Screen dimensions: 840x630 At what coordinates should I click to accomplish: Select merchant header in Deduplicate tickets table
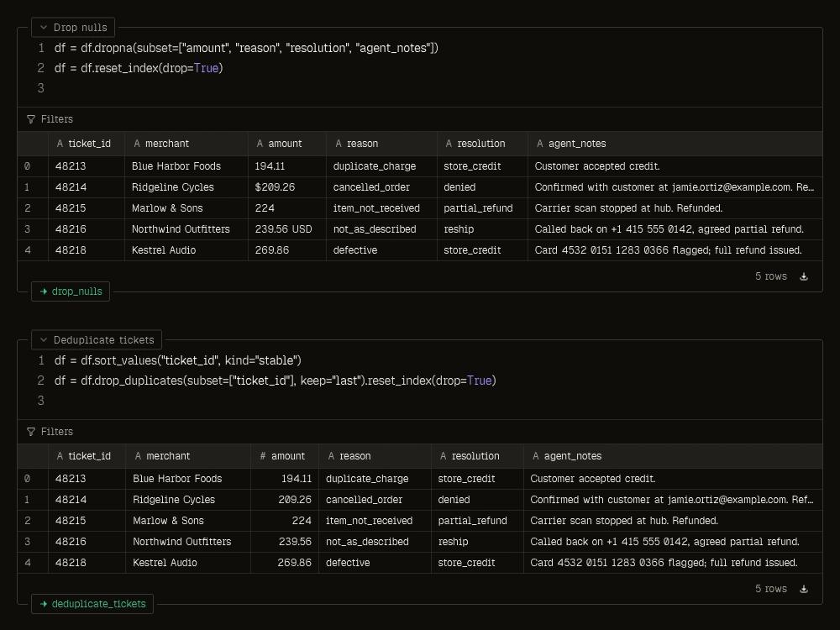pyautogui.click(x=188, y=456)
